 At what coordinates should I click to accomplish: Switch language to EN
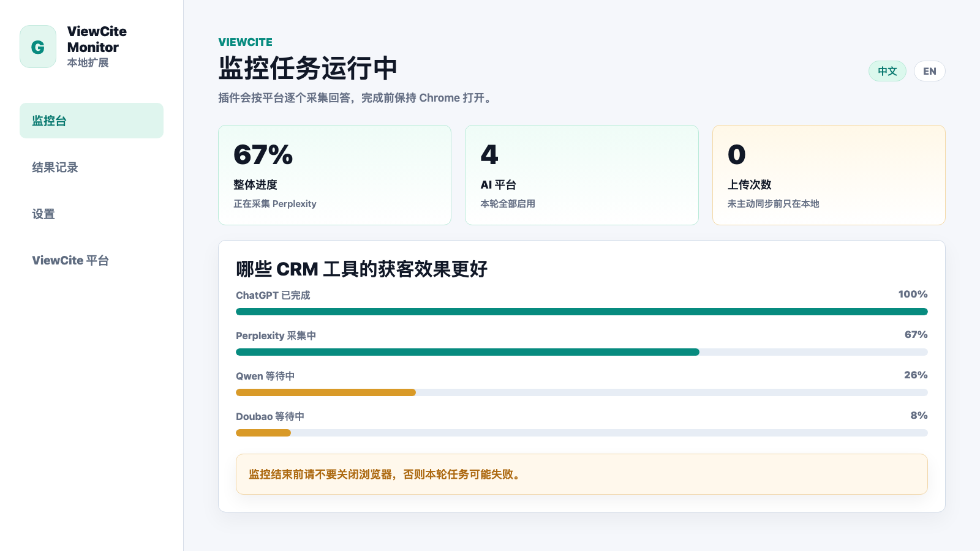(930, 71)
